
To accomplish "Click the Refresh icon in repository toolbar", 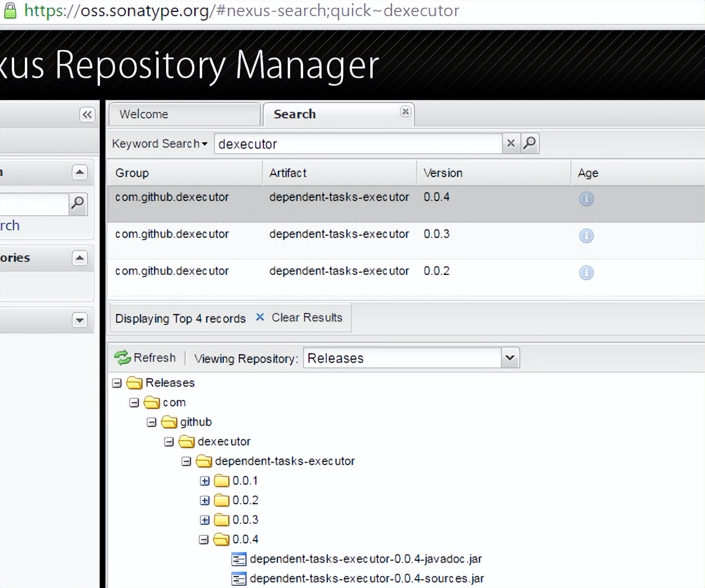I will point(122,358).
